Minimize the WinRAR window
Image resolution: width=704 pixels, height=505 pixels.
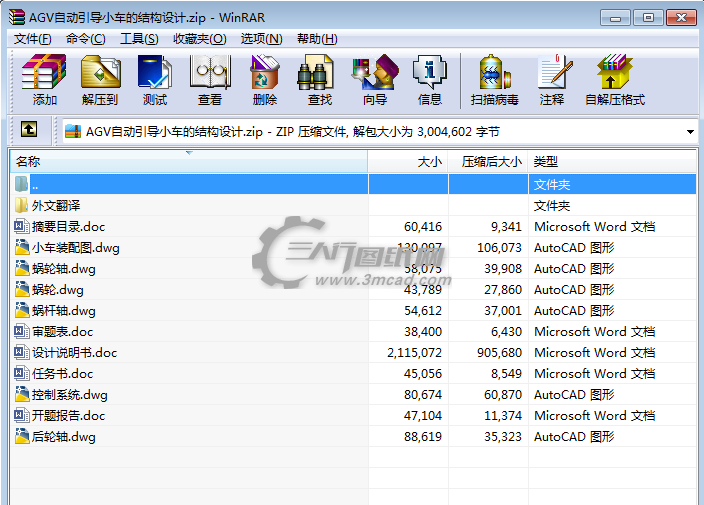pos(615,18)
